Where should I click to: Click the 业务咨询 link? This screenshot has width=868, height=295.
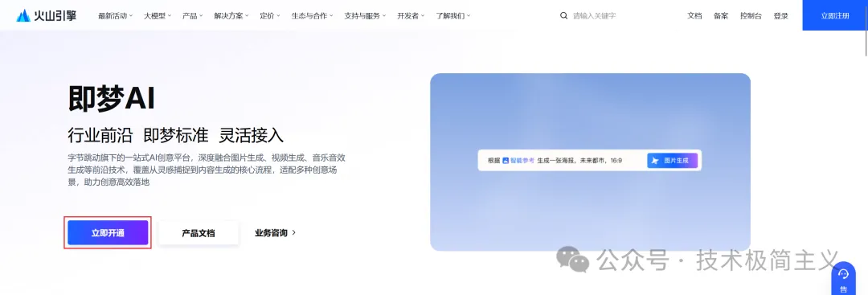pyautogui.click(x=275, y=233)
